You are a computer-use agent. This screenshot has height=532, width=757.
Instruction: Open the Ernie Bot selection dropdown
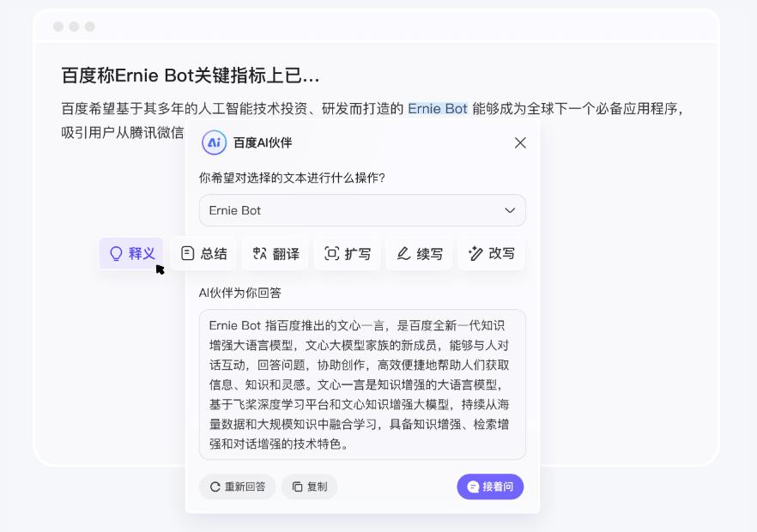click(x=362, y=210)
